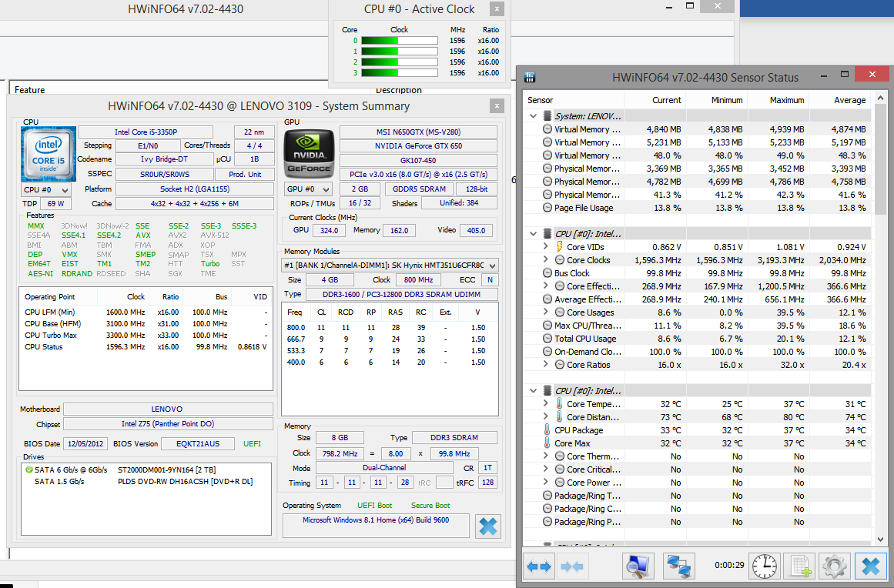The image size is (894, 588).
Task: Expand the Core Ratios row
Action: coord(546,365)
